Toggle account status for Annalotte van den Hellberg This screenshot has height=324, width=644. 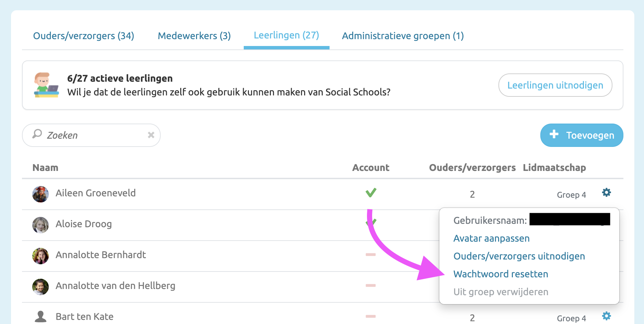[x=371, y=286]
